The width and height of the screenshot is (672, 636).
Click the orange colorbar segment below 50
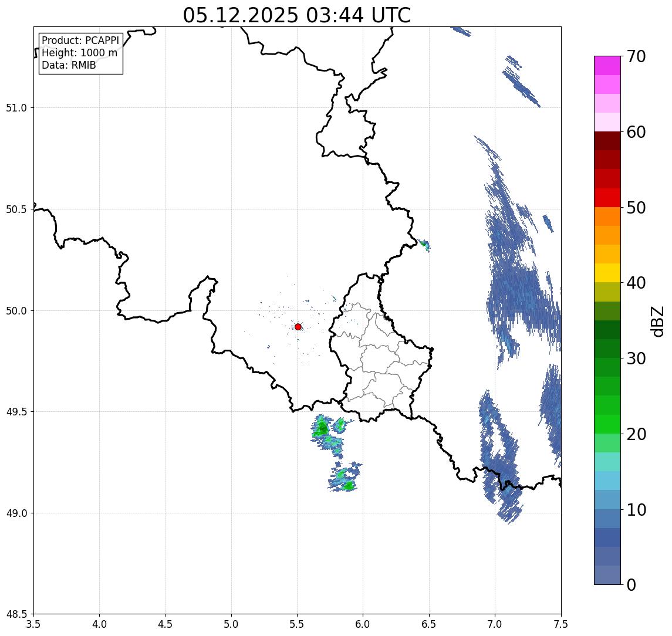607,216
